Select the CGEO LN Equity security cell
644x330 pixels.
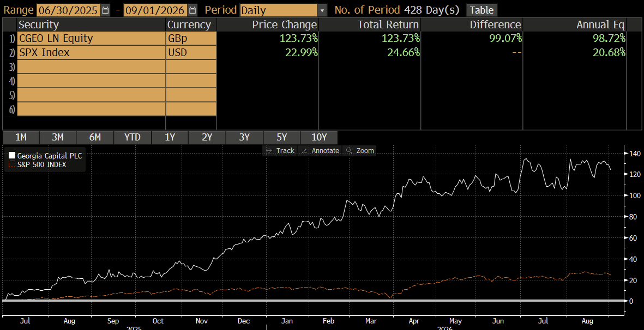(91, 39)
